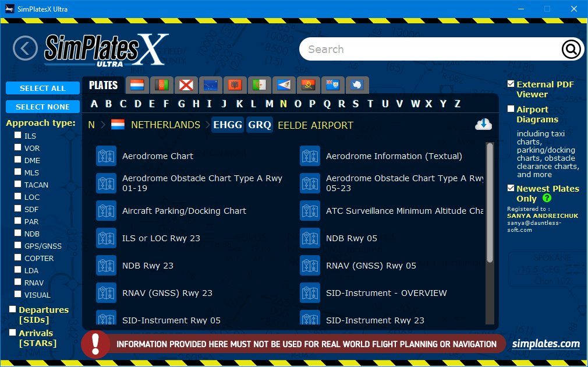The width and height of the screenshot is (588, 367).
Task: Click breadcrumb letter N before NETHERLANDS
Action: (x=91, y=125)
